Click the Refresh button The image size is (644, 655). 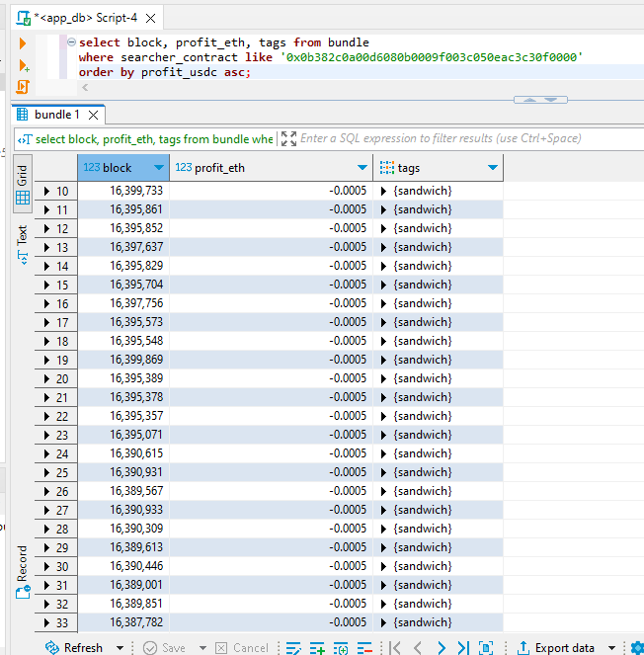pos(73,647)
